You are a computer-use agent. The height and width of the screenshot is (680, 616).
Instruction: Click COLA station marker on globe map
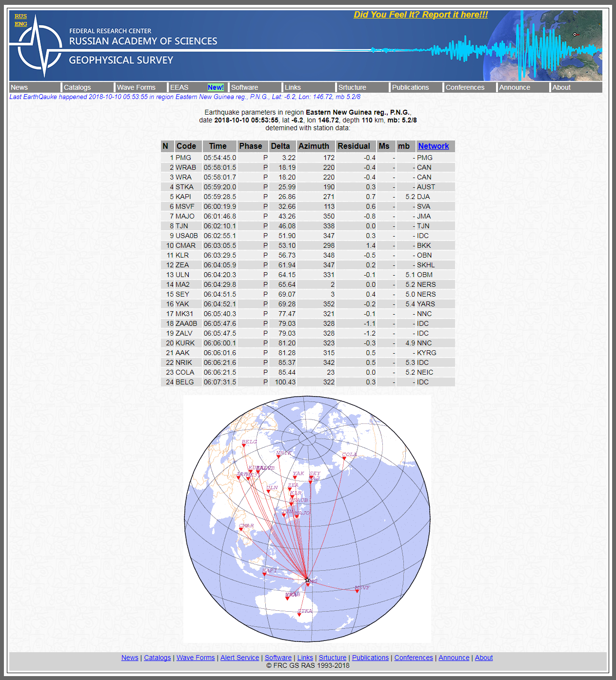[x=344, y=459]
